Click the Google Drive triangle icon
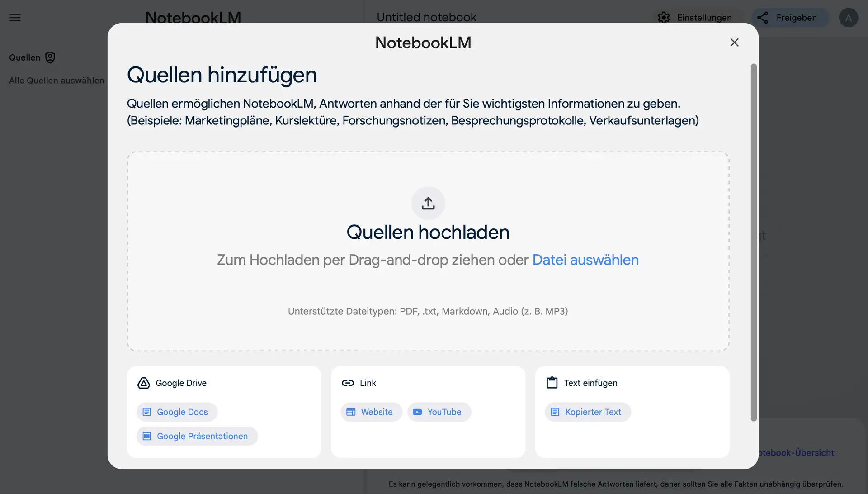Viewport: 868px width, 494px height. [144, 383]
